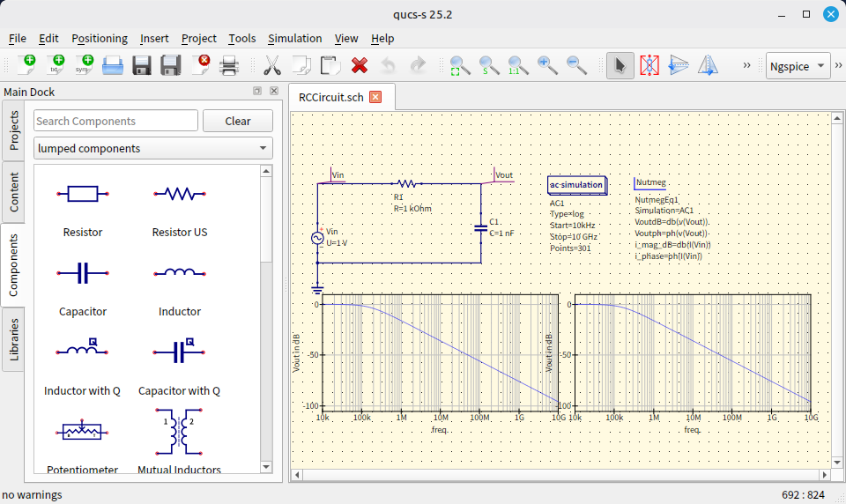Screen dimensions: 846x504
Task: Click the zoom 1:1 icon
Action: click(518, 65)
